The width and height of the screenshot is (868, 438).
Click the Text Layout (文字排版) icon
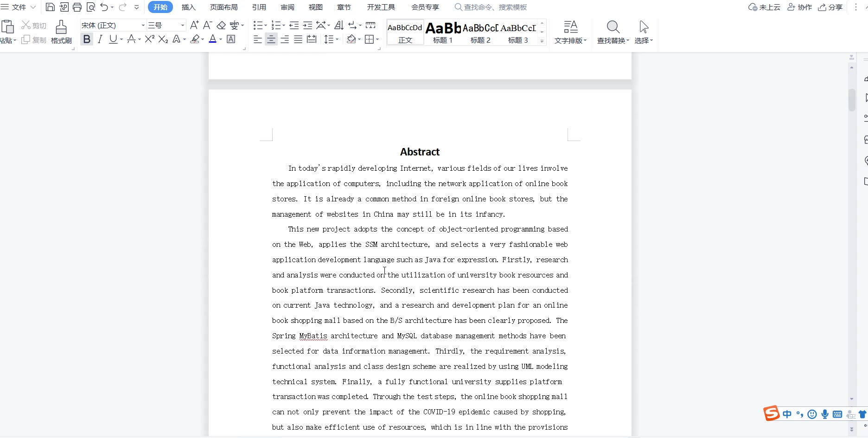[x=571, y=27]
